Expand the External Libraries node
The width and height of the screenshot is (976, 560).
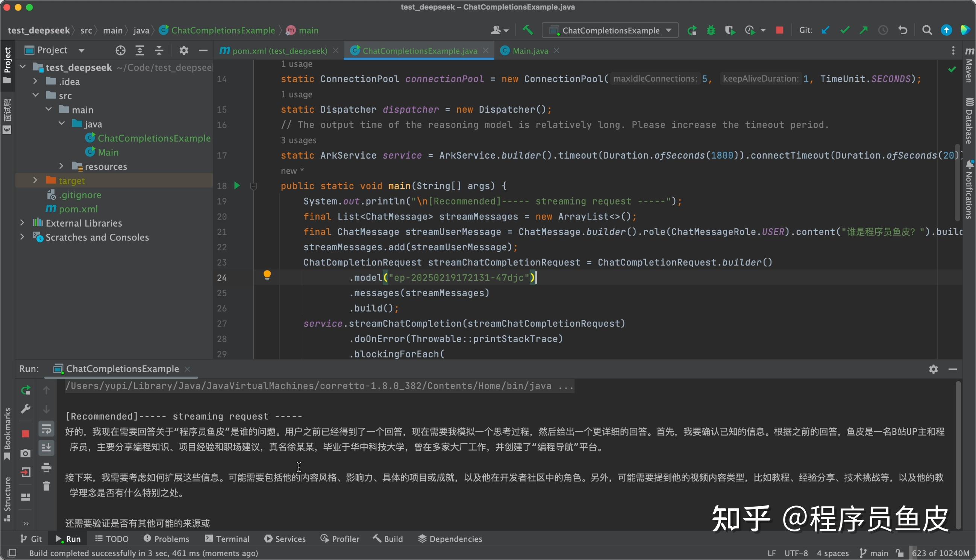(x=22, y=223)
